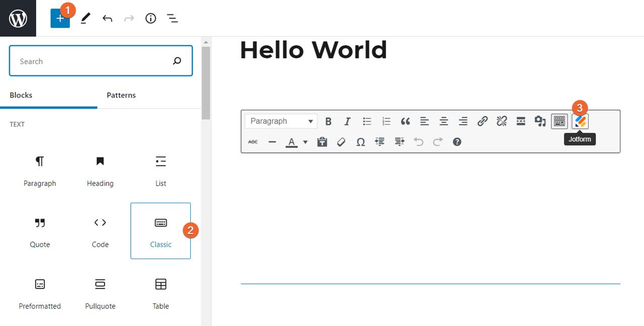Insert the Classic block
Screen dimensions: 644x326
160,231
